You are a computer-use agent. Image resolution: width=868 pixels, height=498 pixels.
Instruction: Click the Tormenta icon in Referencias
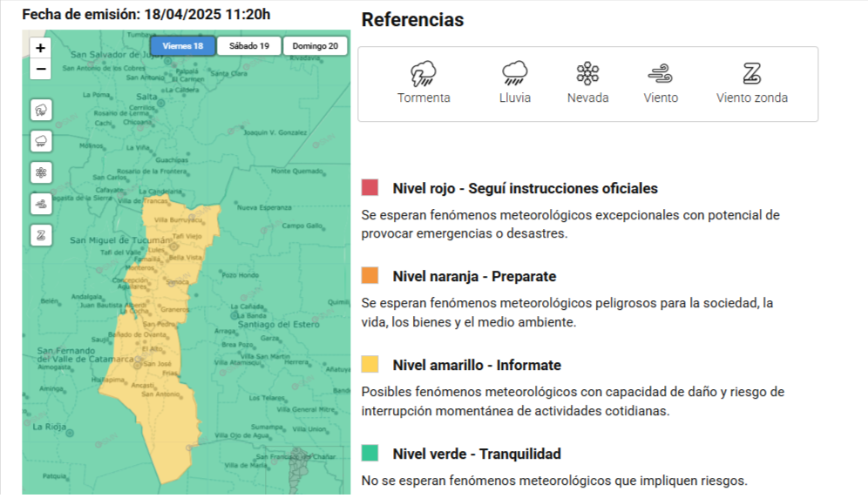click(424, 73)
